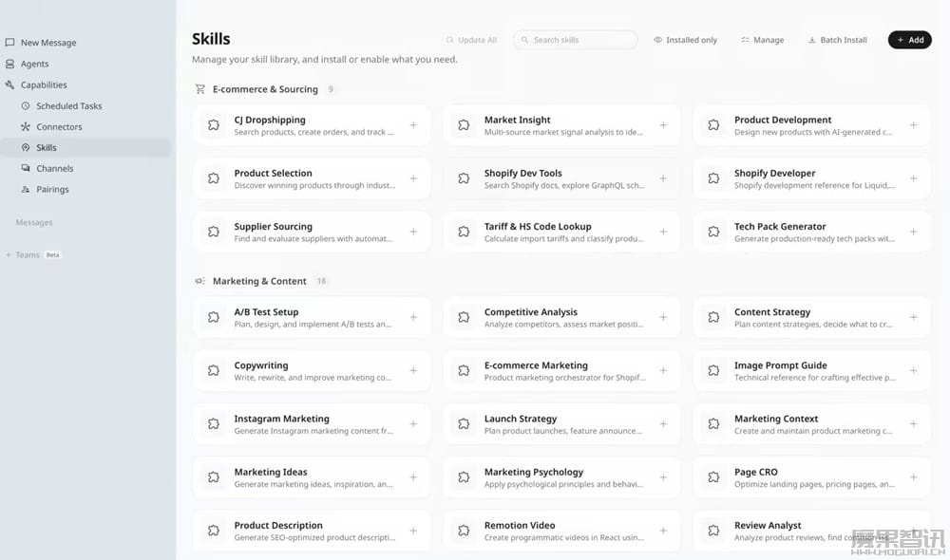This screenshot has width=950, height=560.
Task: Go to Channels in the sidebar
Action: coord(54,169)
